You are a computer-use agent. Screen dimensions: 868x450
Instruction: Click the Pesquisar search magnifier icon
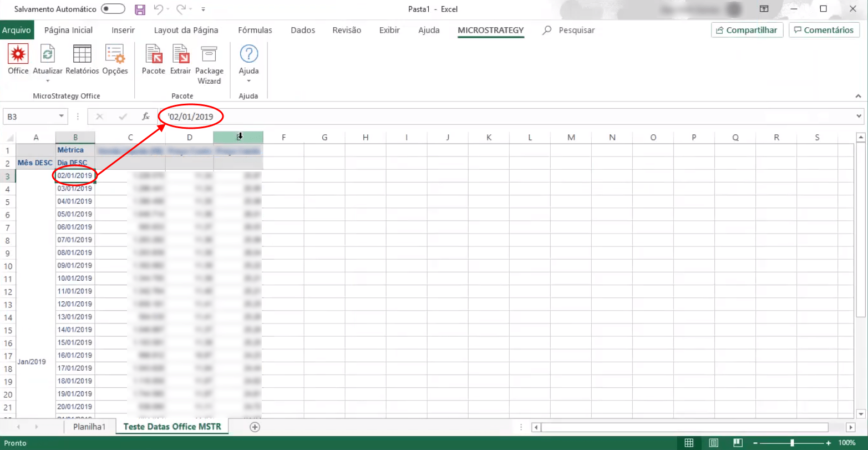coord(547,30)
